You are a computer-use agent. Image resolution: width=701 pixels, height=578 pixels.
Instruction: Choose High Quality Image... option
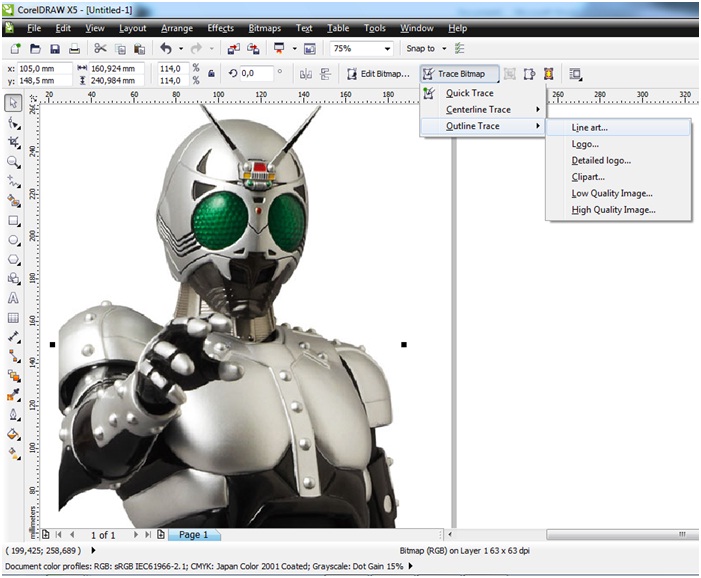(x=618, y=210)
